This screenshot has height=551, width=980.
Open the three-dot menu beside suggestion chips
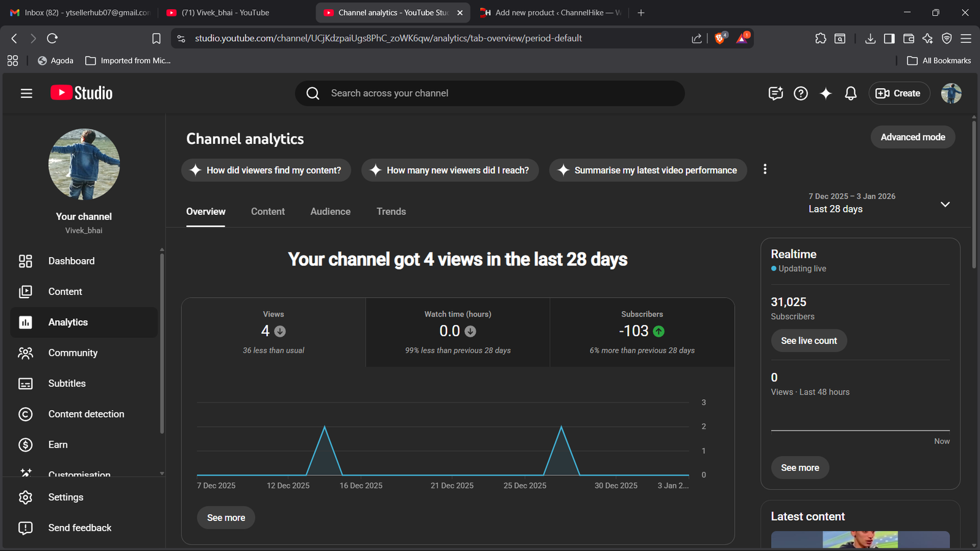tap(764, 170)
